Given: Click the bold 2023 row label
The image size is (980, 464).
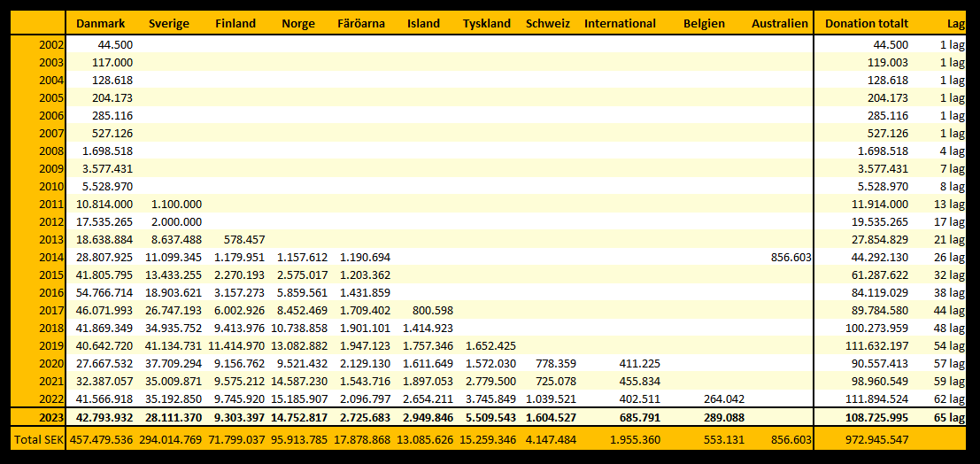Looking at the screenshot, I should pos(50,416).
